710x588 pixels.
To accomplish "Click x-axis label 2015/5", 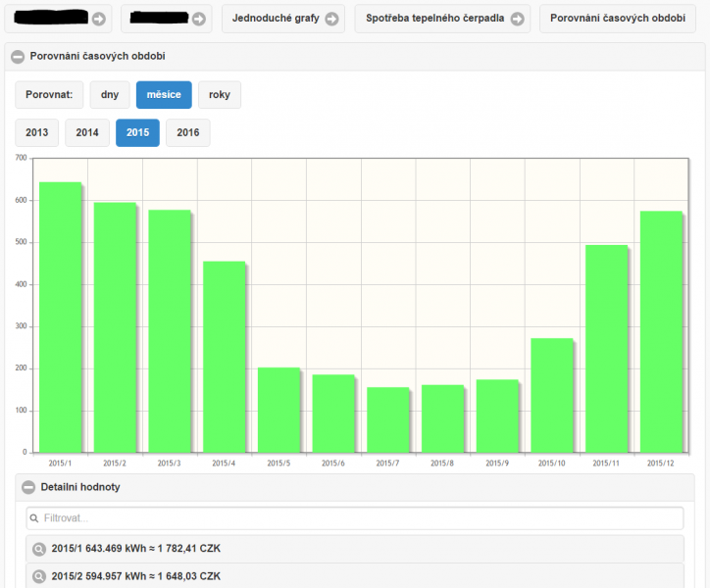I will (x=279, y=464).
